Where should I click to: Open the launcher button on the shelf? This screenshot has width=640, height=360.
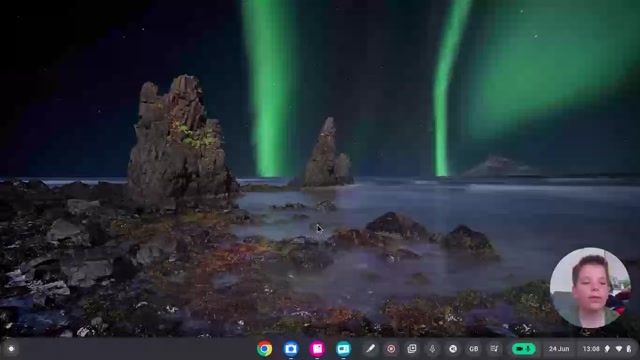(x=11, y=349)
